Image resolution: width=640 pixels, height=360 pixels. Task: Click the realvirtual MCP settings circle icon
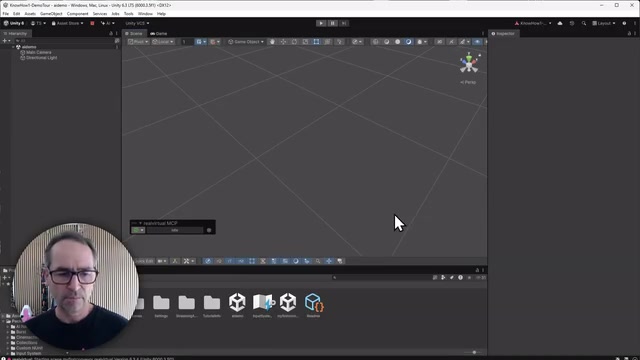click(x=209, y=230)
